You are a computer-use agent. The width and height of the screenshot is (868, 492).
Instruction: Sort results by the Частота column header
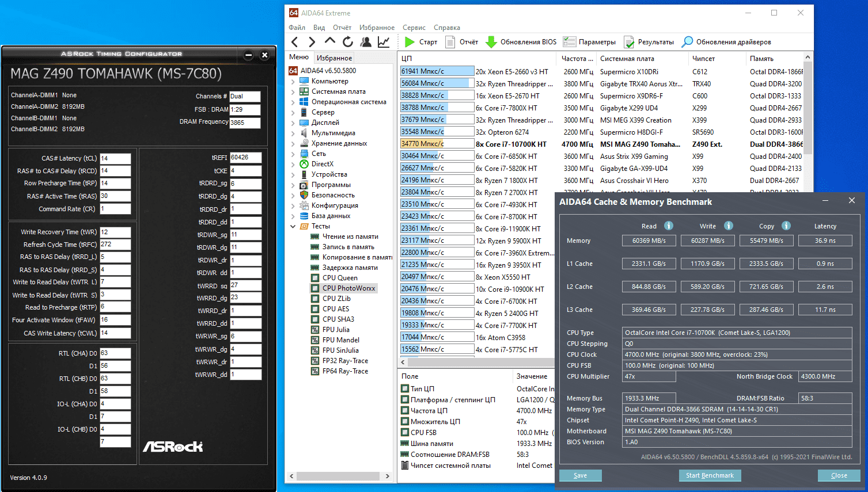coord(577,59)
